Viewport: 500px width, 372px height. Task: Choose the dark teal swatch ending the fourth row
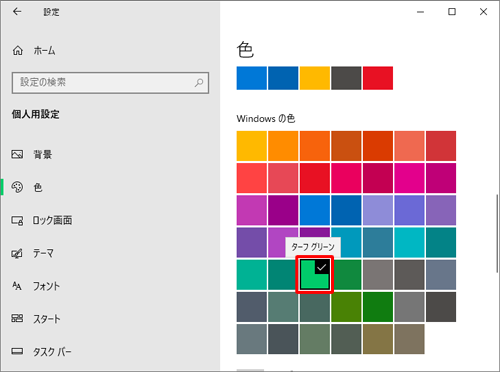pos(441,242)
